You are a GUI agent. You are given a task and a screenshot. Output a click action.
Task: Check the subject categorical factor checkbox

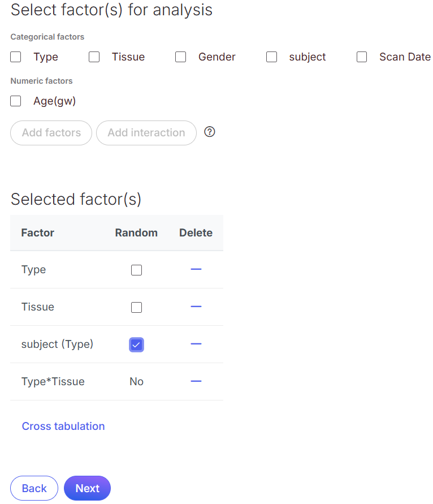[x=271, y=57]
